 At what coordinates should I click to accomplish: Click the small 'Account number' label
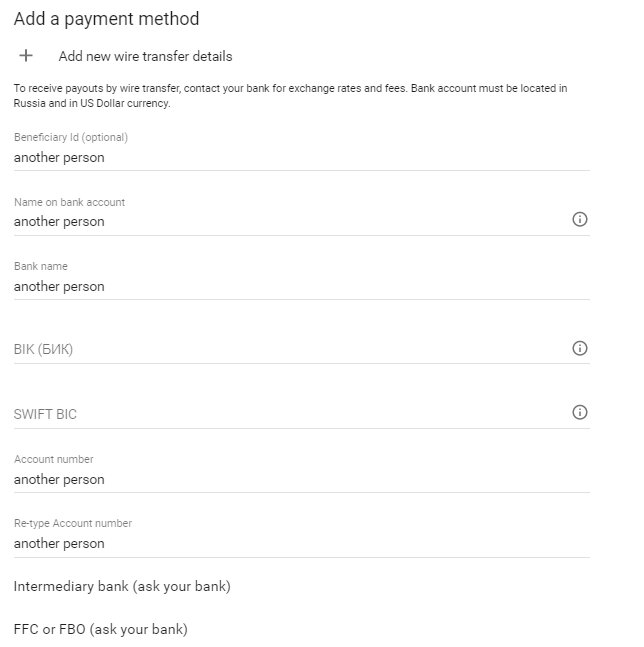pos(54,459)
